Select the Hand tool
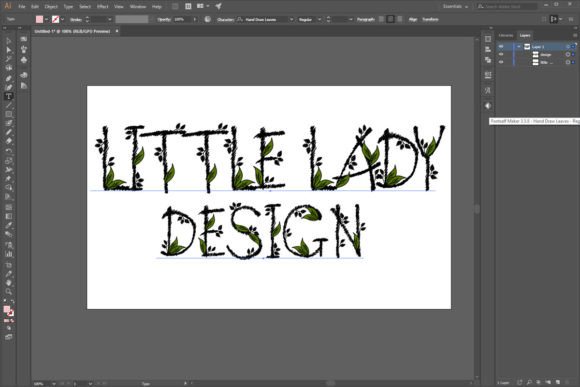The width and height of the screenshot is (580, 387). [x=9, y=283]
